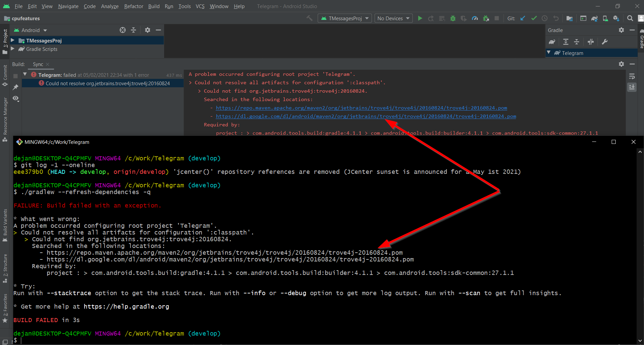Viewport: 644px width, 345px height.
Task: Click Git Commit green checkmark
Action: tap(534, 18)
